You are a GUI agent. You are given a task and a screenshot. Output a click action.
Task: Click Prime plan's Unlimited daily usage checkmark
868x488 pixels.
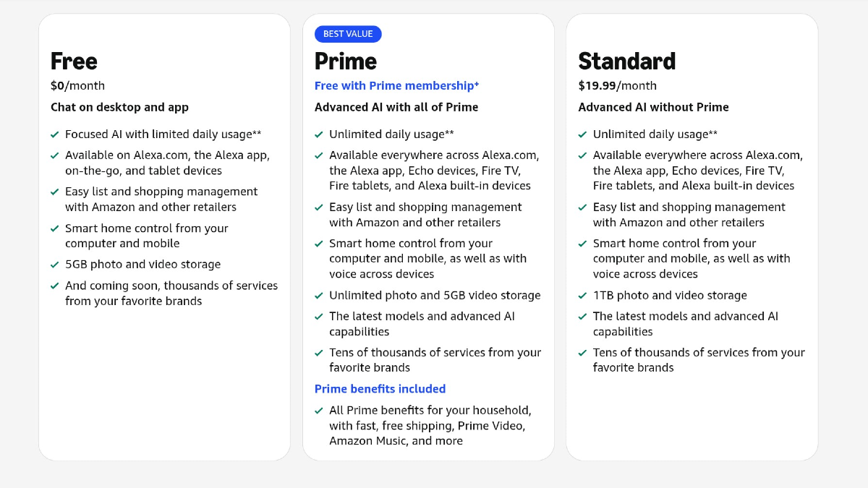tap(319, 134)
